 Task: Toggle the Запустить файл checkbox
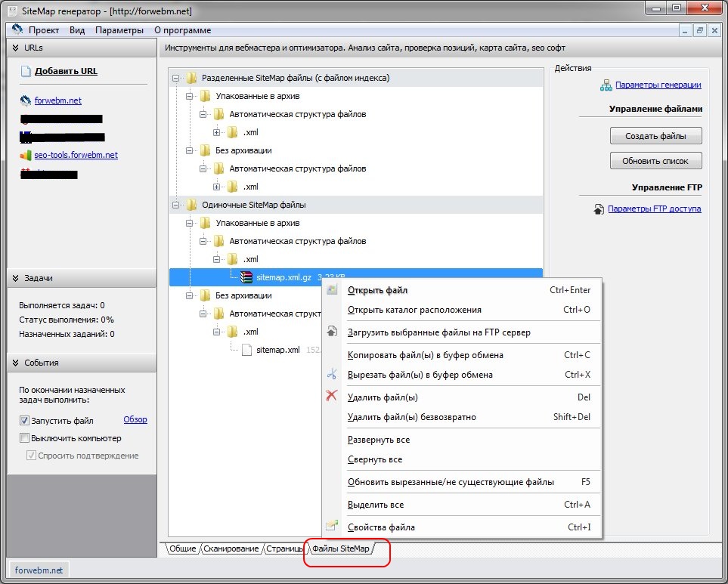point(24,421)
